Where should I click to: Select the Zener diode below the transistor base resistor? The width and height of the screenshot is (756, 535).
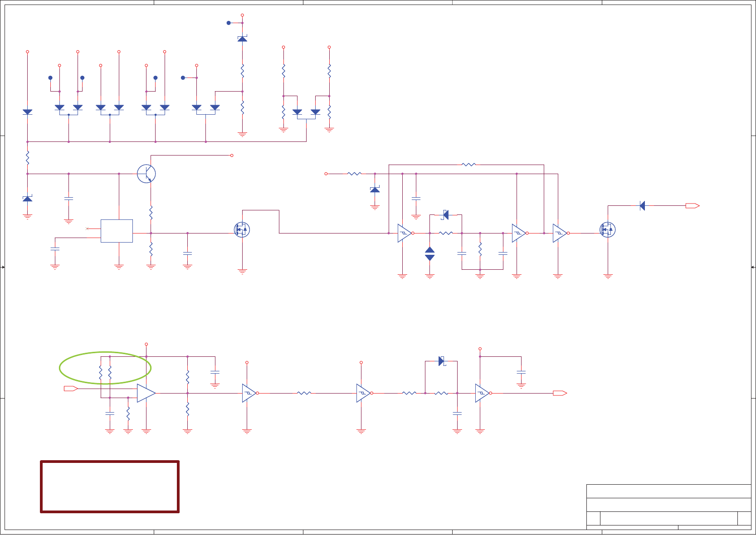tap(28, 199)
